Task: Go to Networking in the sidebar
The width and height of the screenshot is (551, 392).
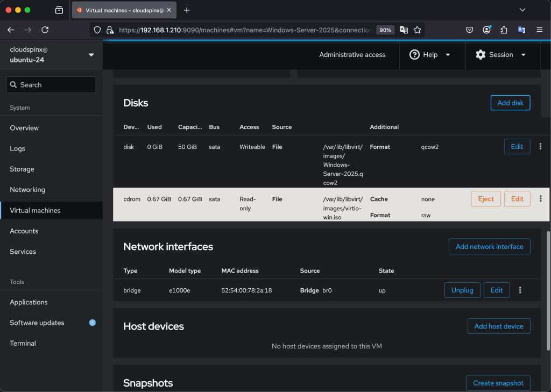Action: pyautogui.click(x=27, y=190)
